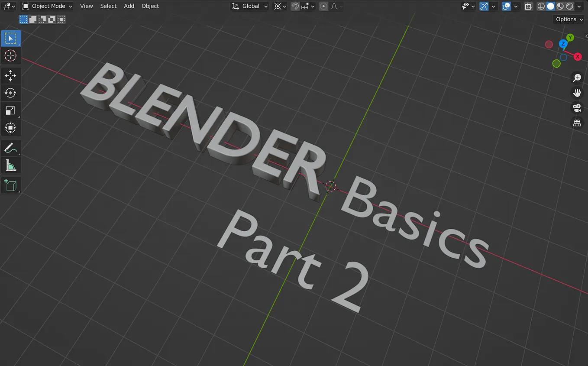Open the Add menu
Image resolution: width=588 pixels, height=366 pixels.
click(x=129, y=6)
